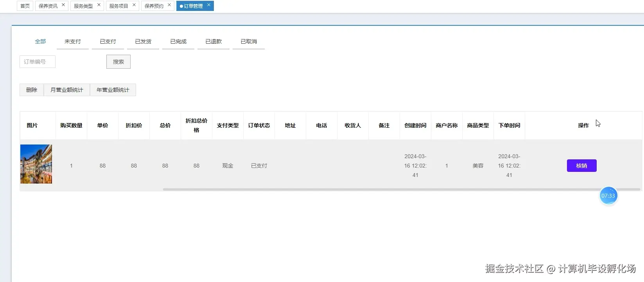The image size is (644, 282).
Task: Click the 折扣价 column header
Action: [x=134, y=125]
